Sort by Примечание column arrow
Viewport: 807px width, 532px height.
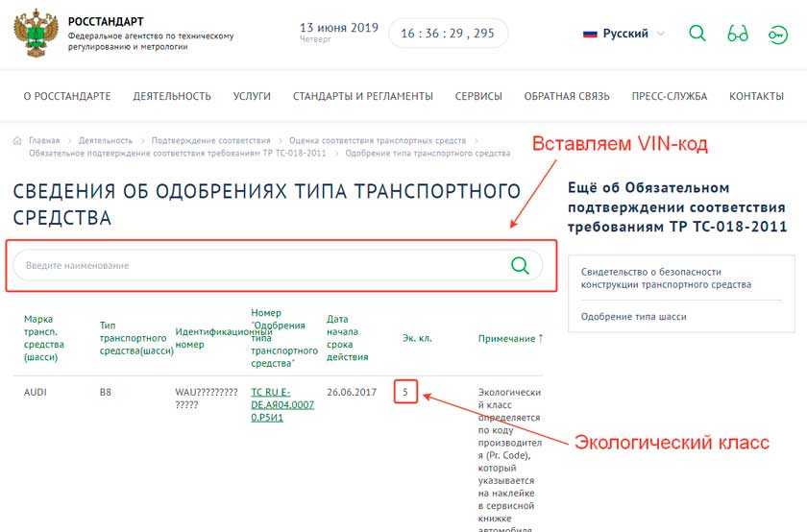[x=540, y=338]
